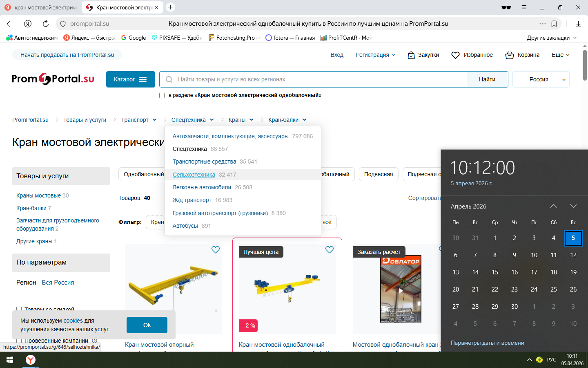Add Кран мостовой опорный to favorites
The width and height of the screenshot is (588, 368).
(216, 250)
